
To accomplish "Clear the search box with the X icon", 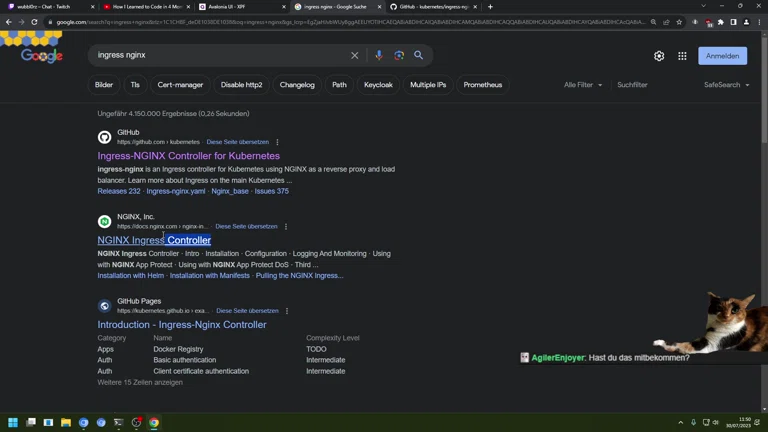I will [354, 56].
